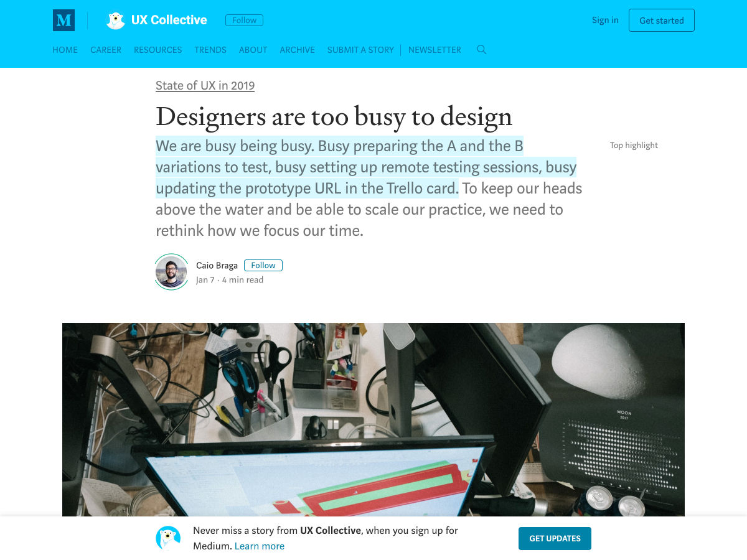Navigate to the TRENDS section

(x=210, y=50)
